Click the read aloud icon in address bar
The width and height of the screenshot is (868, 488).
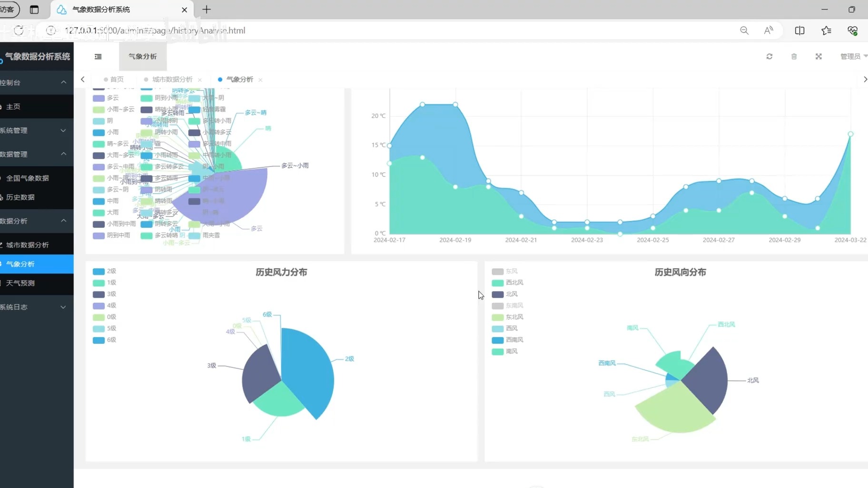click(x=769, y=30)
